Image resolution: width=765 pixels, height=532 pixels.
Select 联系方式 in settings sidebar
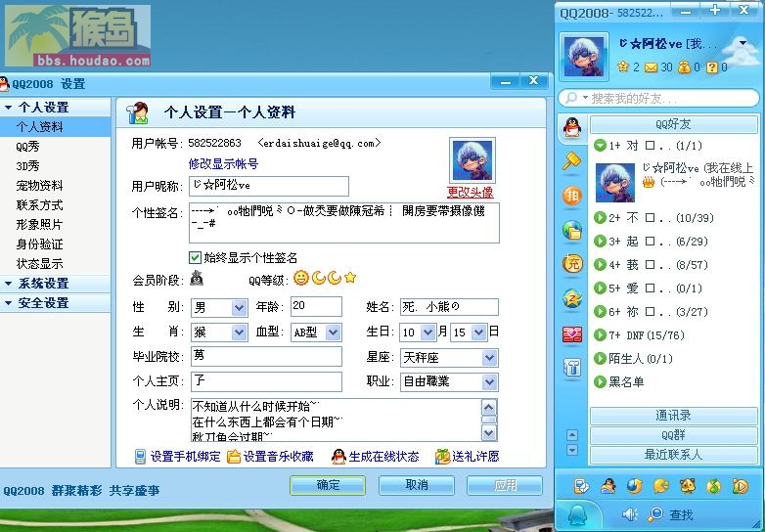tap(39, 204)
